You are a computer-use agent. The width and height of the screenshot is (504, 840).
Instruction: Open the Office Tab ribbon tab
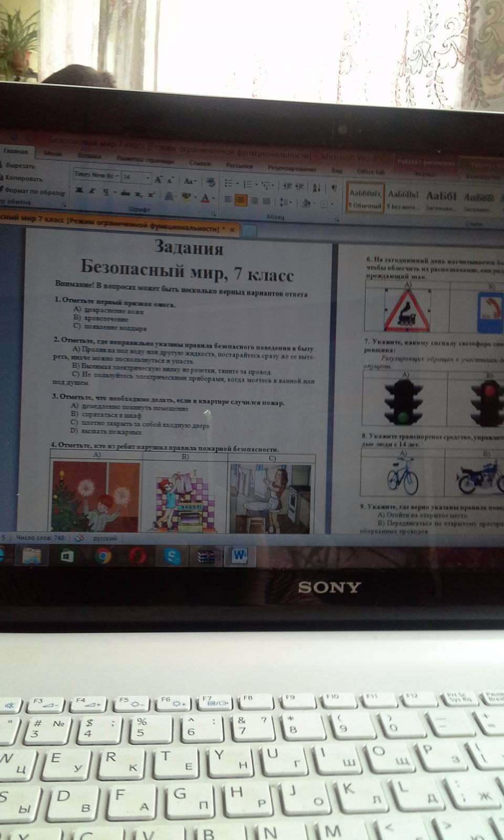[x=371, y=172]
